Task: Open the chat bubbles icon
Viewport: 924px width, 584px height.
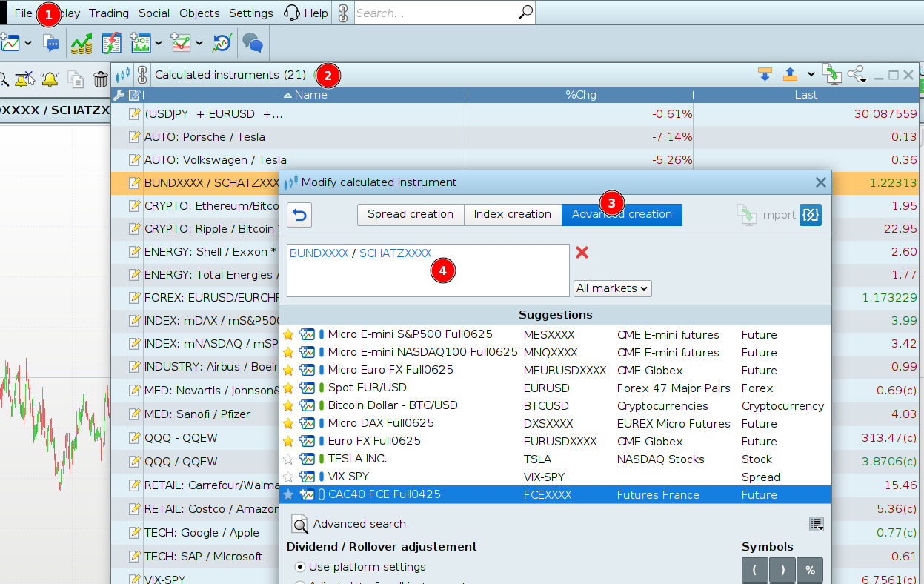Action: click(x=253, y=43)
